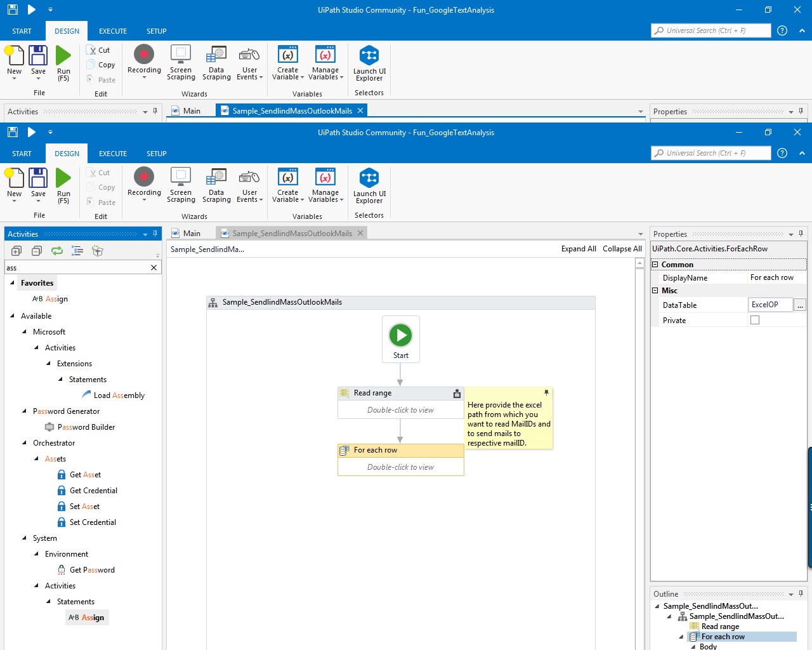Image resolution: width=812 pixels, height=650 pixels.
Task: Click quick-access save icon in upper window title bar
Action: click(13, 10)
